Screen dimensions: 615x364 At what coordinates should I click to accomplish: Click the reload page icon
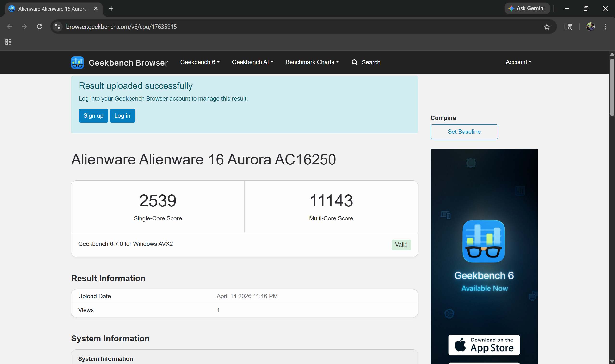pyautogui.click(x=39, y=26)
